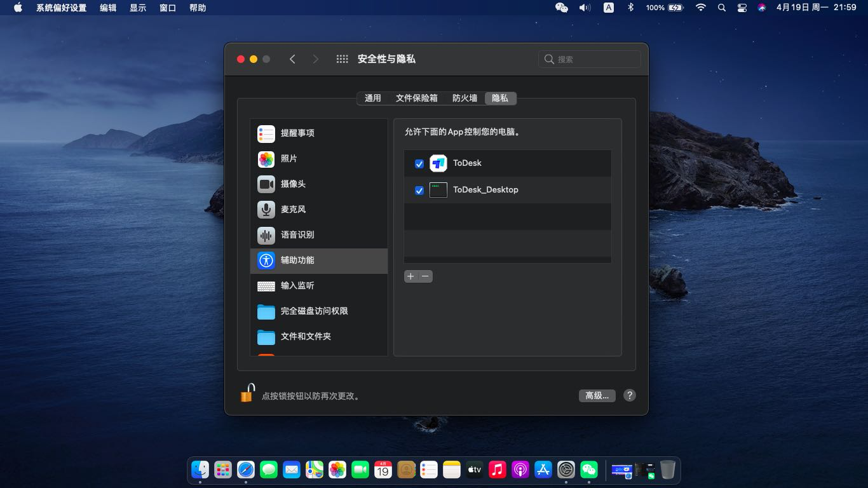Viewport: 868px width, 488px height.
Task: Open the Trash in the Dock
Action: [x=668, y=470]
